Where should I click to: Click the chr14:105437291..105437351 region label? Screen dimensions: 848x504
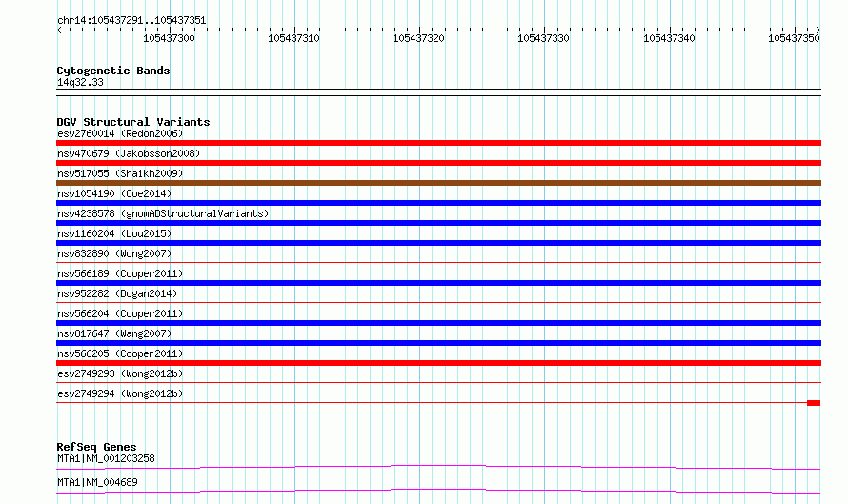point(131,21)
